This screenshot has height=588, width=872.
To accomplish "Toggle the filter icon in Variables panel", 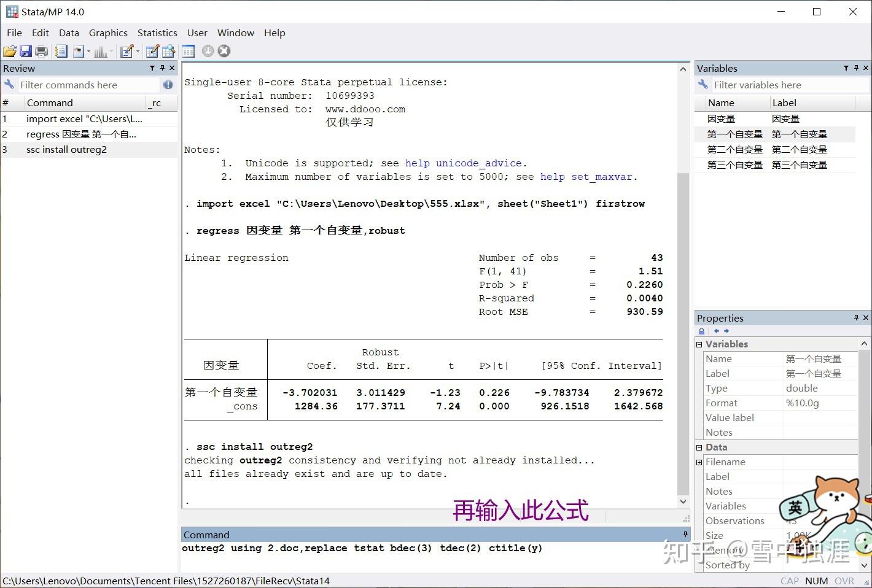I will 846,68.
